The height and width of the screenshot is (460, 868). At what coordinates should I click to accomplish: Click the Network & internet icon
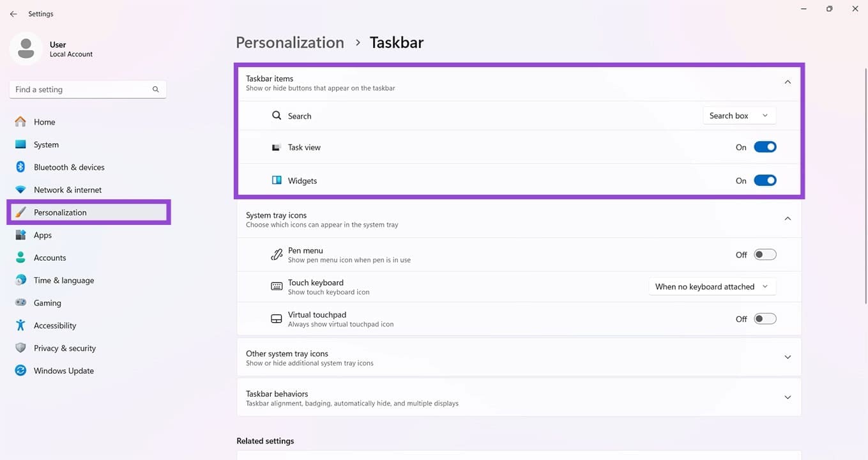(x=21, y=189)
